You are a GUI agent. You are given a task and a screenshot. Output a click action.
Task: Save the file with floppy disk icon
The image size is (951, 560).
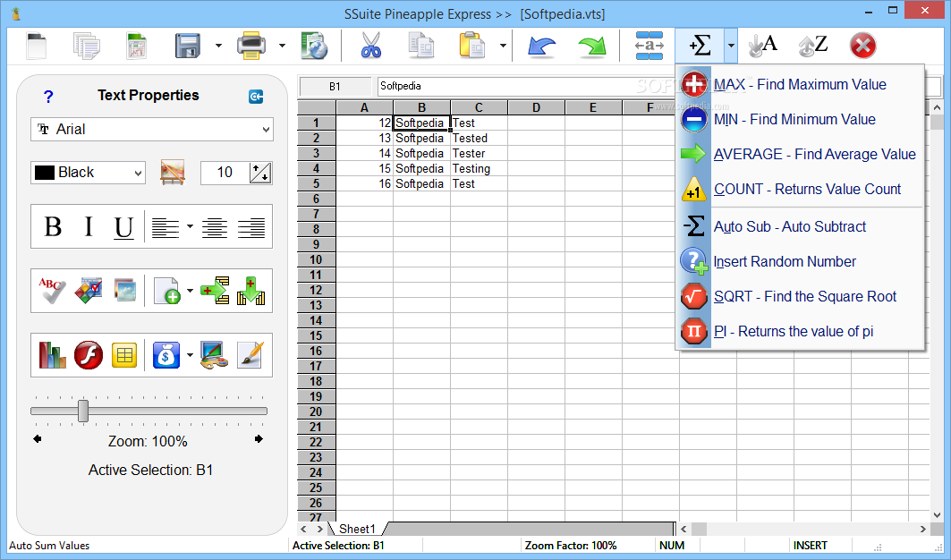pyautogui.click(x=188, y=46)
